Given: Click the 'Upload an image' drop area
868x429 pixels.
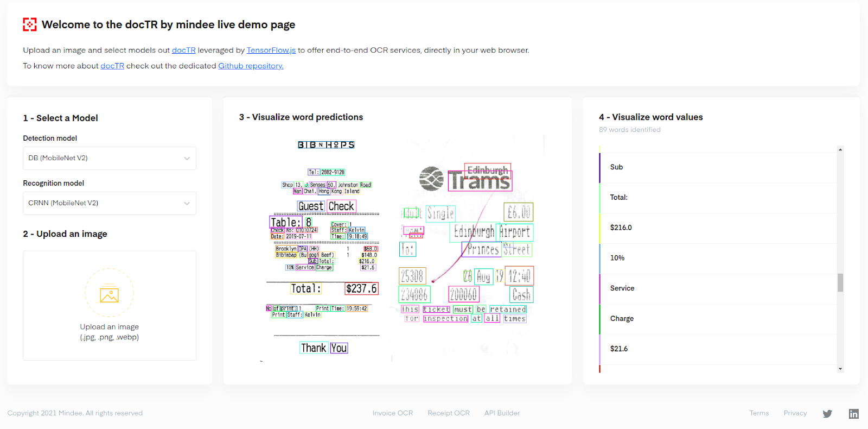Looking at the screenshot, I should tap(110, 306).
